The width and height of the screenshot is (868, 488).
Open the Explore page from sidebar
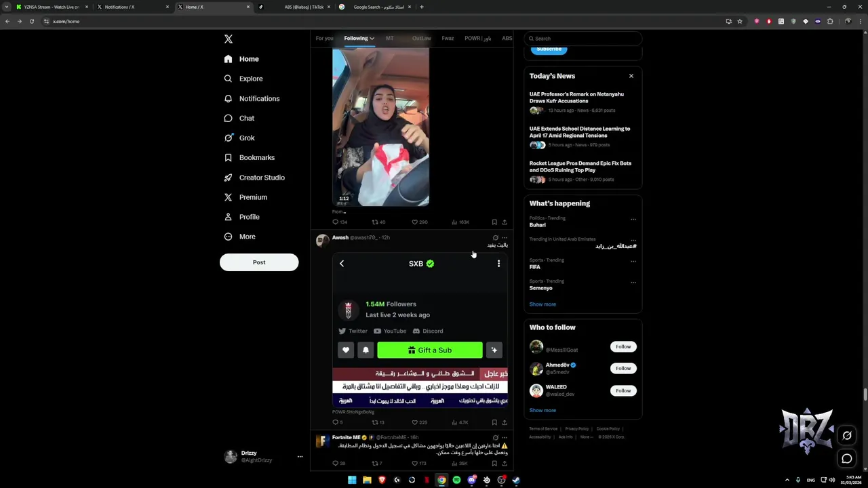(244, 79)
